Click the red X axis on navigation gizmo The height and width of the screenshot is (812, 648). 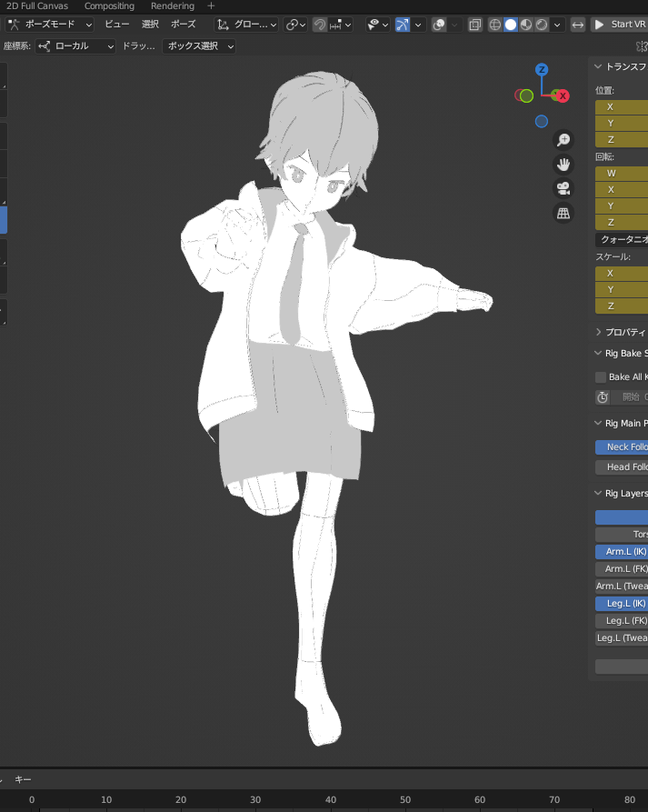pos(563,95)
